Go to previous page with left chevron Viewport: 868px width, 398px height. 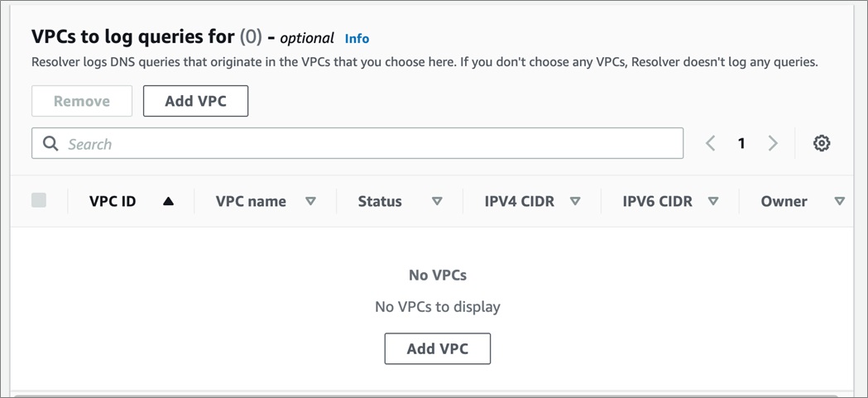pyautogui.click(x=711, y=144)
